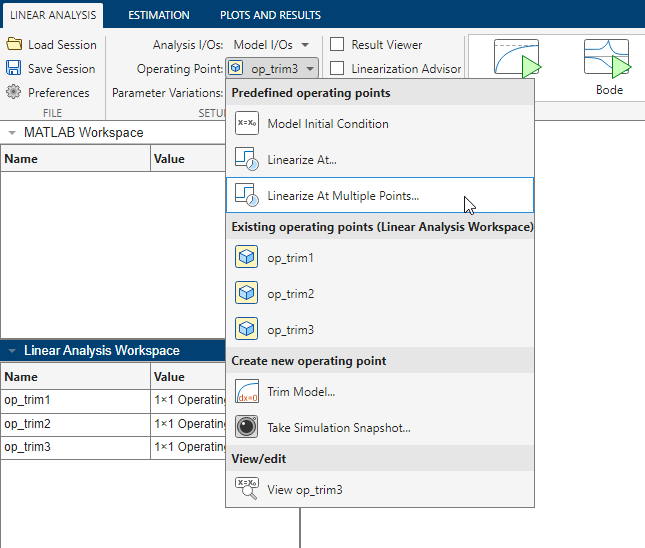Screen dimensions: 645x548
Task: Open Preferences gear icon
Action: (x=14, y=92)
